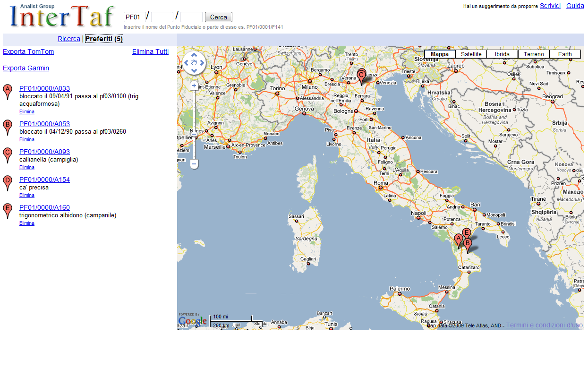Open favorite PF01/0000/A033
The height and width of the screenshot is (368, 588).
(x=44, y=88)
